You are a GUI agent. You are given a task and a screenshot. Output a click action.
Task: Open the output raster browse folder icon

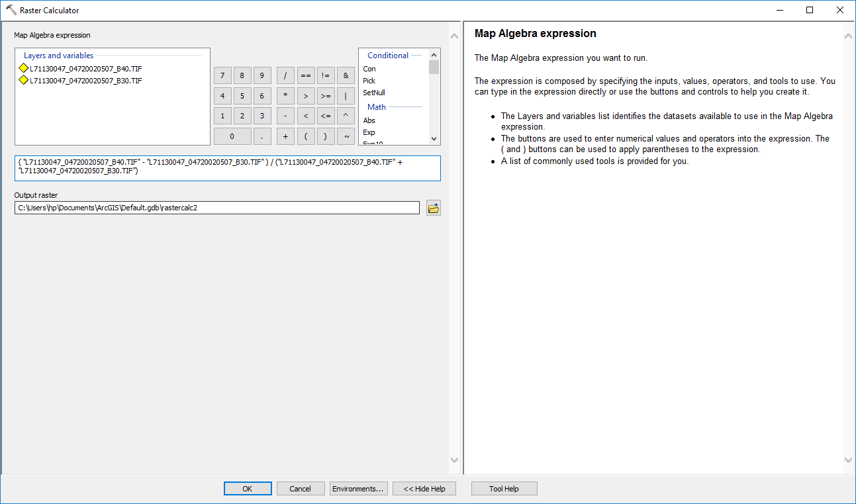pyautogui.click(x=434, y=208)
